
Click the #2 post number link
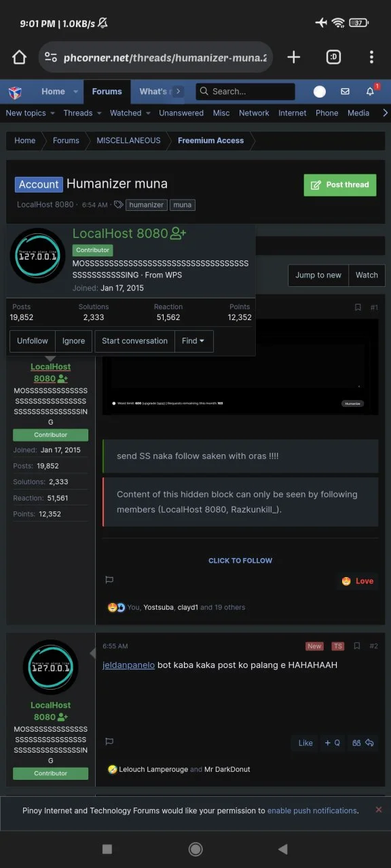click(374, 646)
